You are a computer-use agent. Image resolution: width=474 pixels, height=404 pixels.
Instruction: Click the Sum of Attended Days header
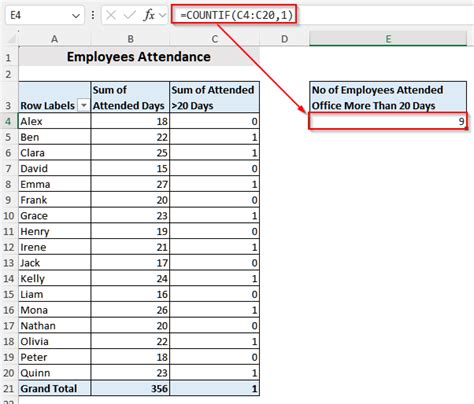click(x=130, y=97)
